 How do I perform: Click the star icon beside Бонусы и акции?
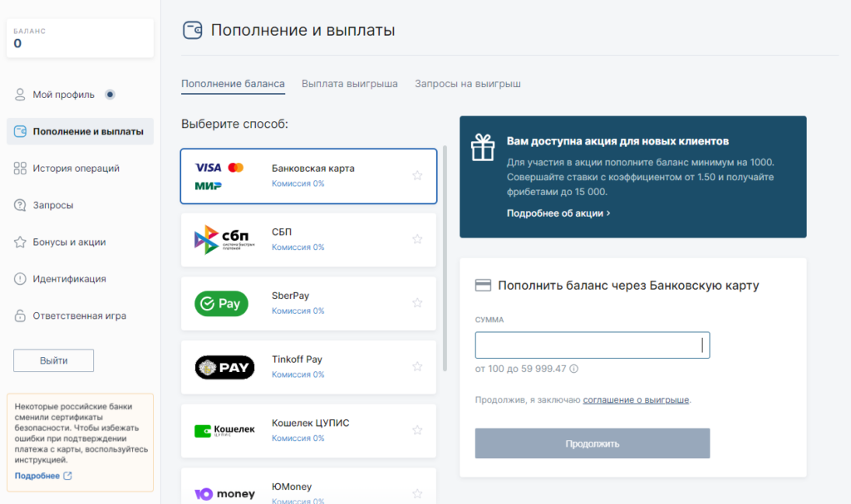[20, 242]
